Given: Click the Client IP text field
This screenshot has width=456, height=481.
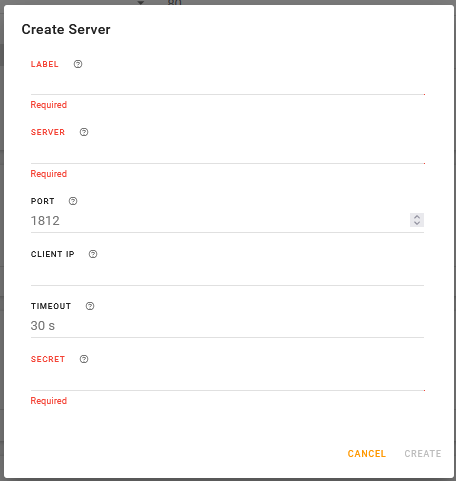Looking at the screenshot, I should [227, 276].
